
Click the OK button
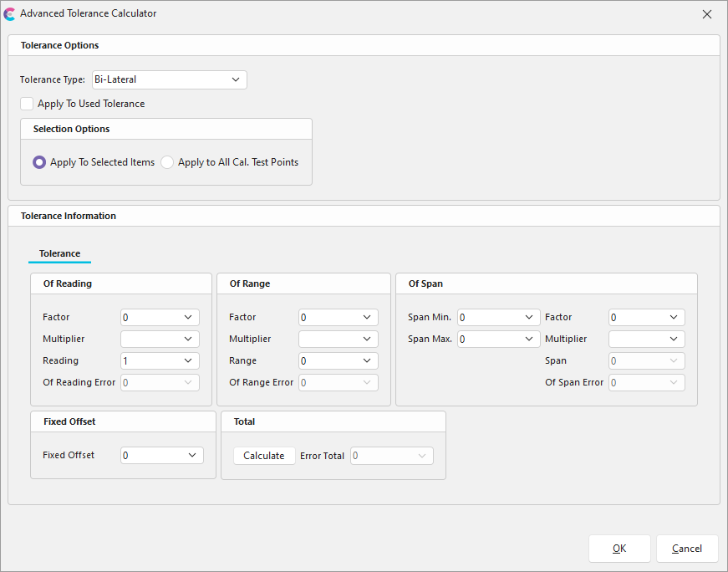[x=619, y=549]
